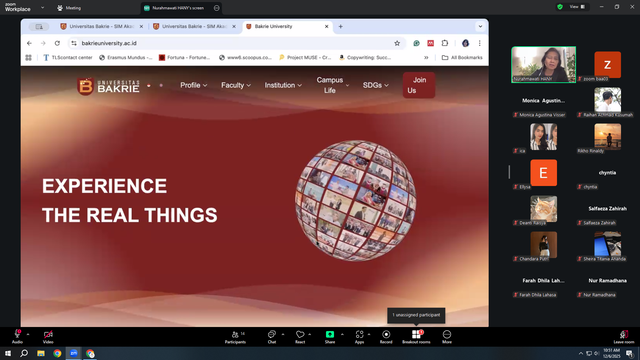
Task: Select Rikho Rinaldy's sunset tile
Action: (x=607, y=138)
